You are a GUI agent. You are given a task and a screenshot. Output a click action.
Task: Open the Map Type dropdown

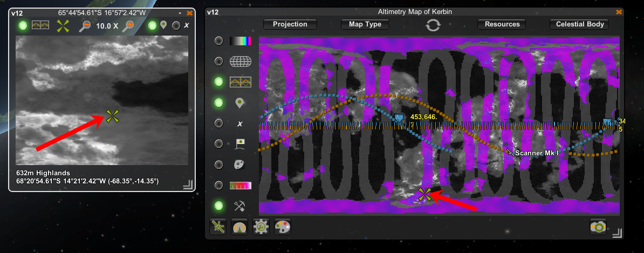[x=365, y=24]
